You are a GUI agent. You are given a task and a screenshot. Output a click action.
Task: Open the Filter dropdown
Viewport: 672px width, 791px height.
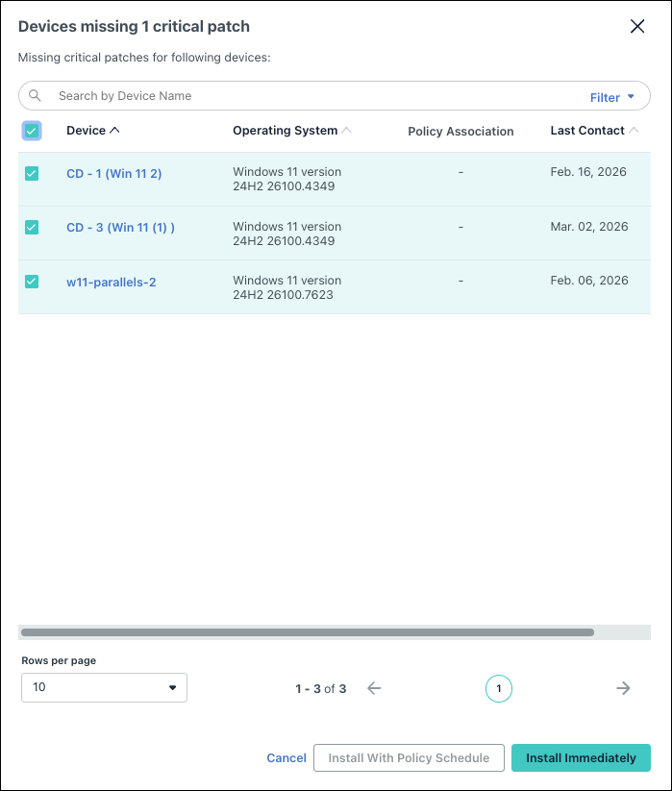[x=612, y=97]
